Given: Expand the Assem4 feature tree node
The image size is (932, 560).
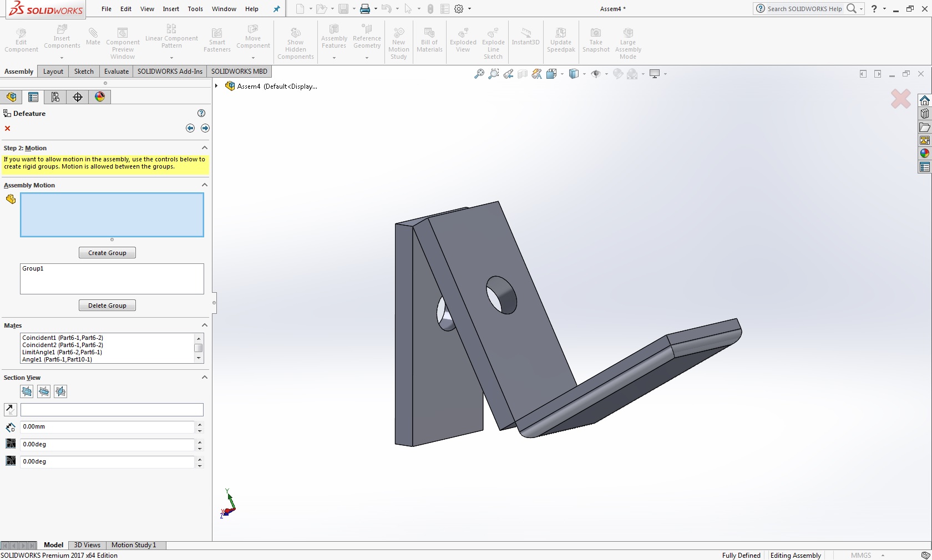Looking at the screenshot, I should [217, 86].
